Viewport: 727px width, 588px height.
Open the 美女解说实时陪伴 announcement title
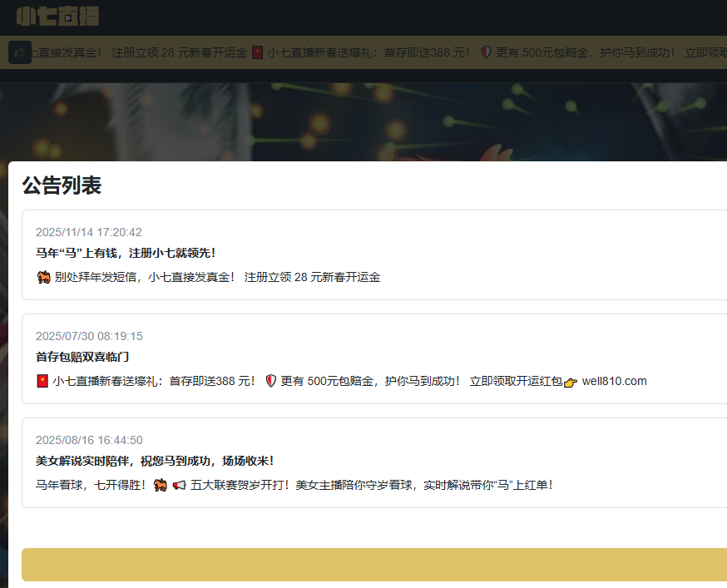click(x=155, y=461)
